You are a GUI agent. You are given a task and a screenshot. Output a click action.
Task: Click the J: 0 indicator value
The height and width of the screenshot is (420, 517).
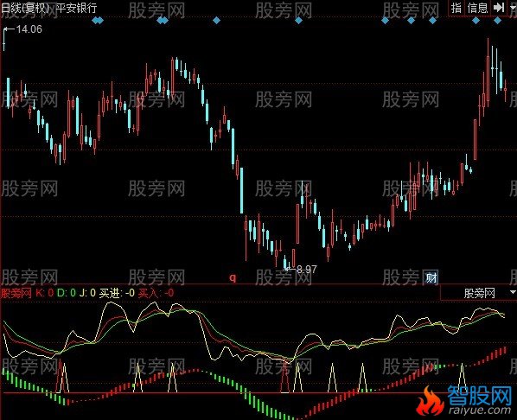pos(87,293)
